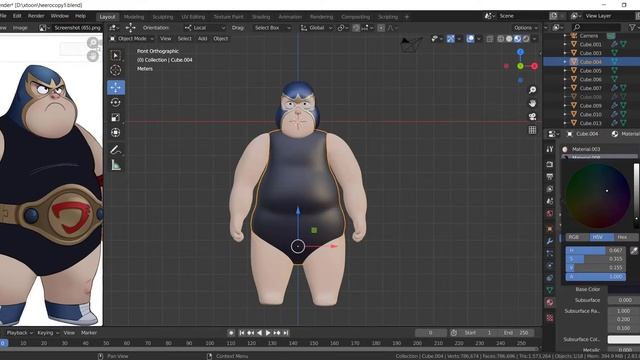Click the outliner search field
Screen dimensions: 640x360
point(596,27)
